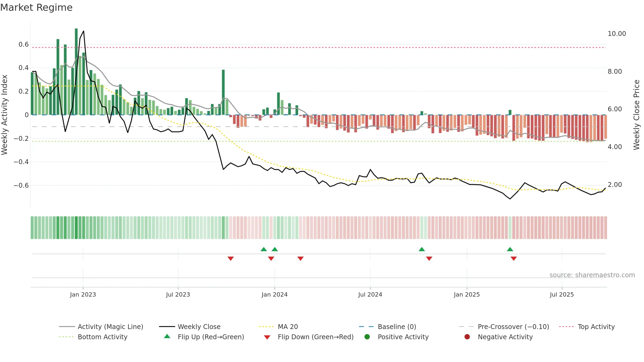Select the flip-up marker near Apr 2025
This screenshot has width=644, height=362.
(x=510, y=249)
